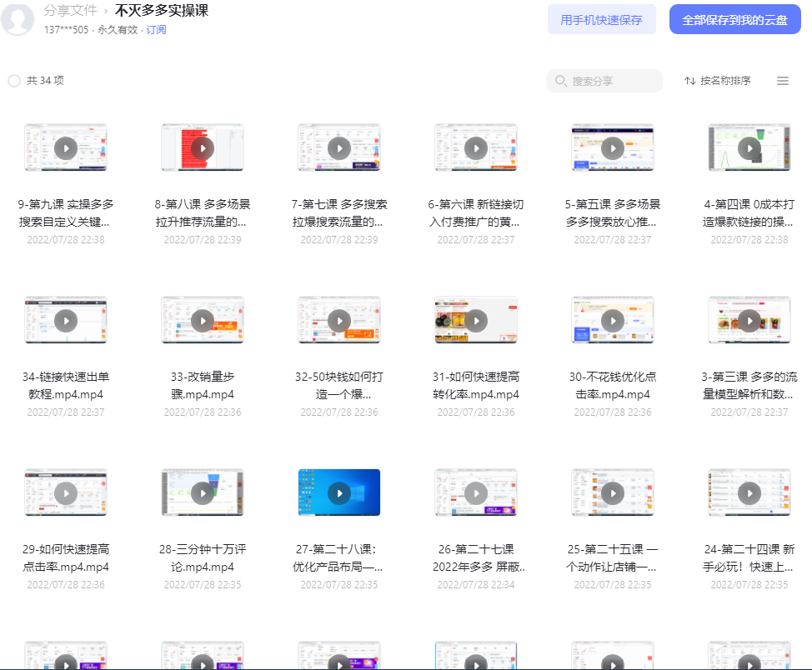The height and width of the screenshot is (670, 812).
Task: Play the 9-第九课 实操多多 video
Action: [66, 148]
